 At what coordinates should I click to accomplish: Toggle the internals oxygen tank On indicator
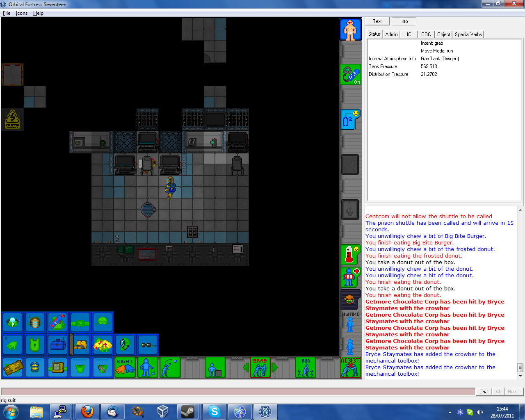pos(350,75)
